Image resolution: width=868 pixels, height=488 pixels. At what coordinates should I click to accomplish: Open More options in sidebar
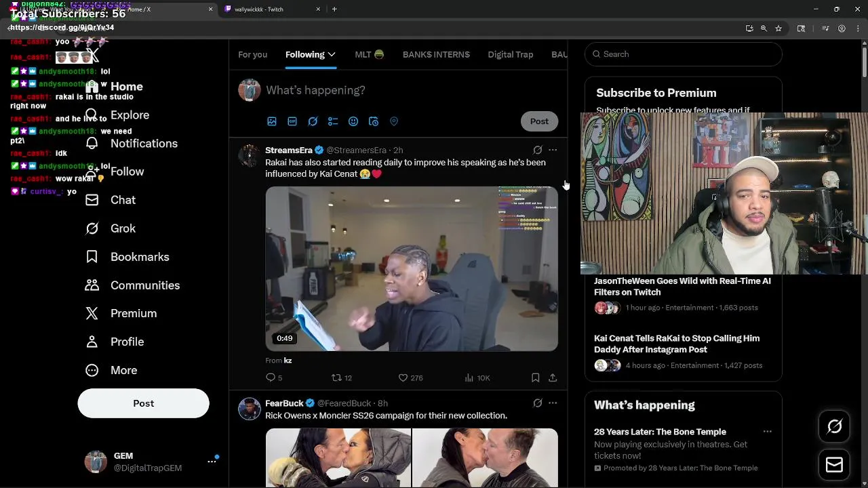pos(111,370)
